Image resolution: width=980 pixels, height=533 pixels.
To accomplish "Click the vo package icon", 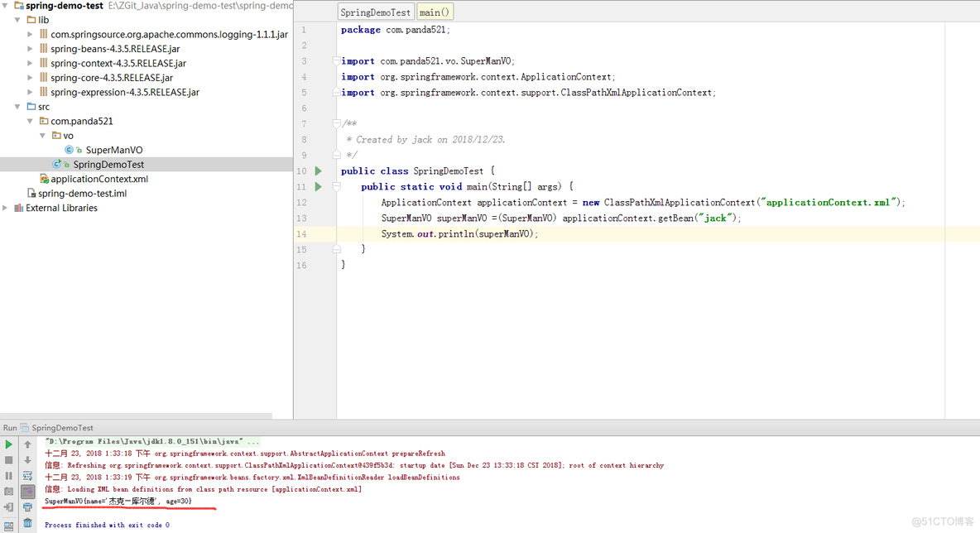I will (x=56, y=135).
